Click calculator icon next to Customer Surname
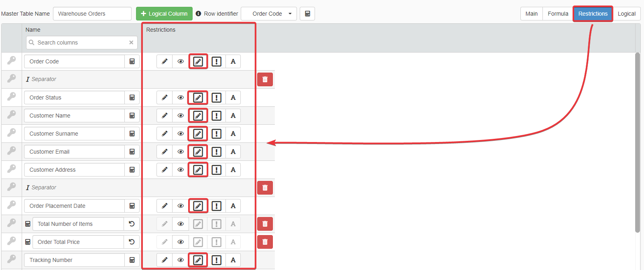The image size is (644, 270). [x=132, y=134]
